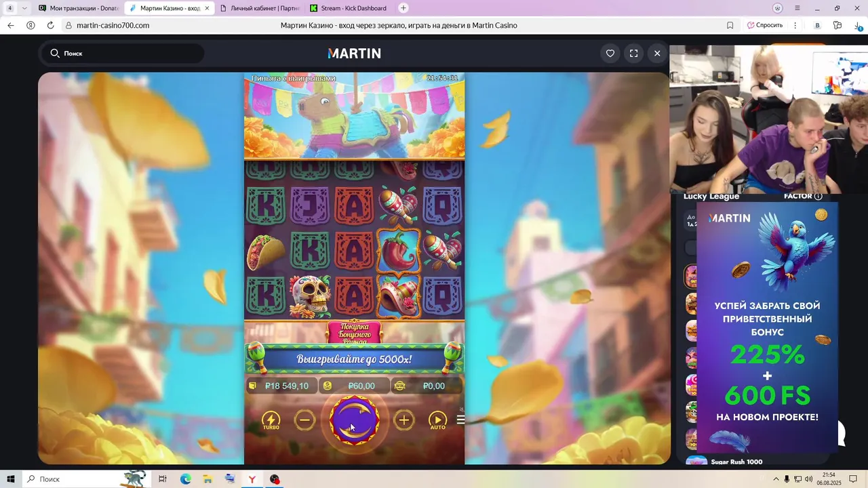Open the FACTOR info icon
Image resolution: width=868 pixels, height=488 pixels.
(x=818, y=196)
